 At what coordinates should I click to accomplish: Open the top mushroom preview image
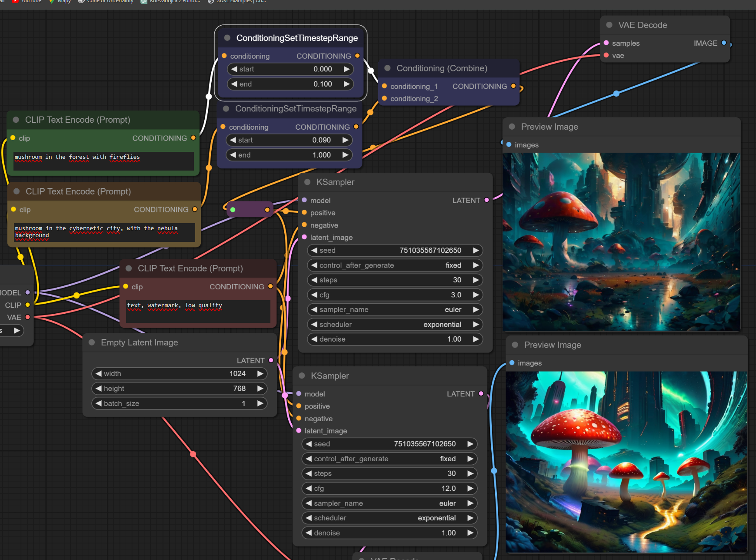pyautogui.click(x=621, y=241)
